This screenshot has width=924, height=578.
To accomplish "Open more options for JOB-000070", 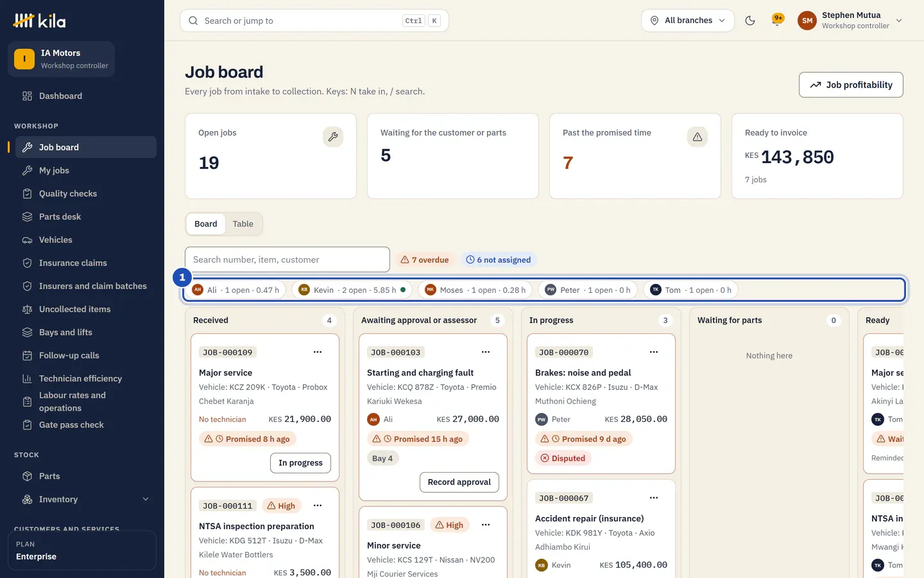I will tap(654, 352).
